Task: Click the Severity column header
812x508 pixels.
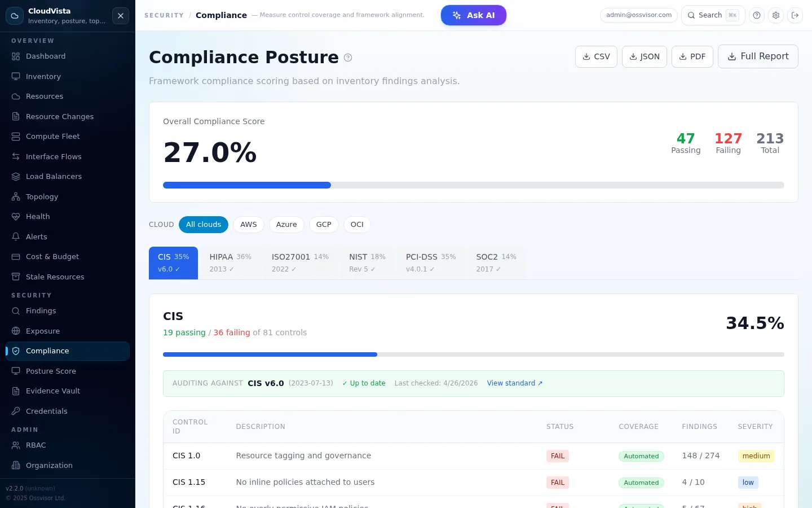Action: click(756, 427)
